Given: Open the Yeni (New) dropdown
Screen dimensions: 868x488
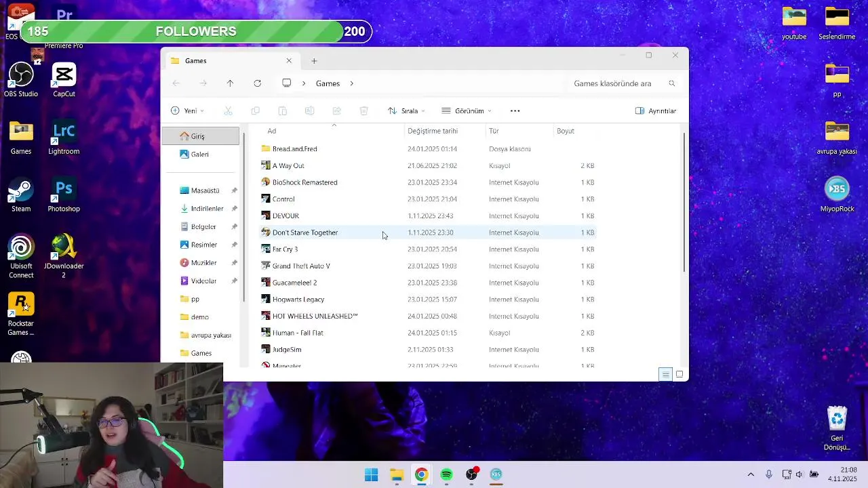Looking at the screenshot, I should pyautogui.click(x=188, y=110).
